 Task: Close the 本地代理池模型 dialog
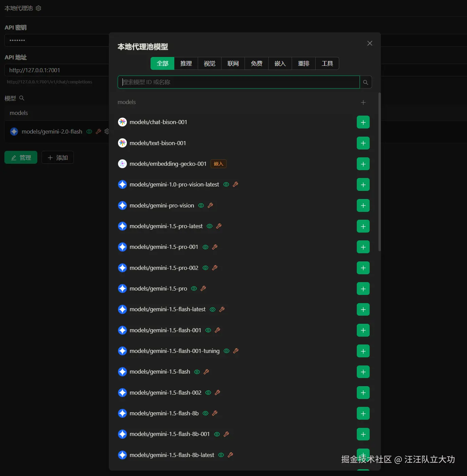pyautogui.click(x=370, y=43)
